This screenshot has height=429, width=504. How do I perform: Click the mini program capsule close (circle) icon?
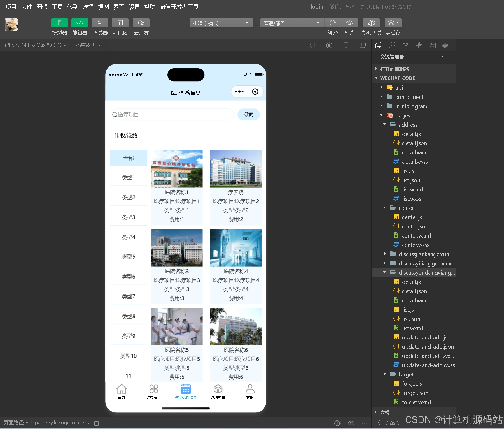pos(255,92)
